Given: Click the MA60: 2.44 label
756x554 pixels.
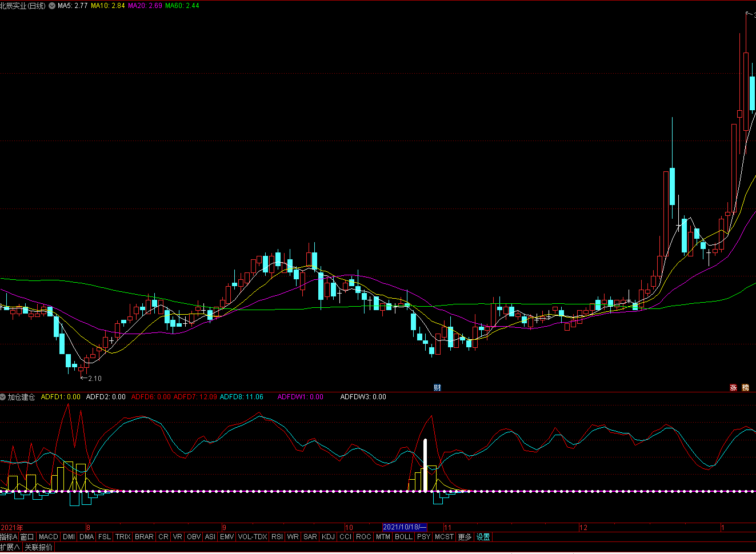Looking at the screenshot, I should point(182,6).
